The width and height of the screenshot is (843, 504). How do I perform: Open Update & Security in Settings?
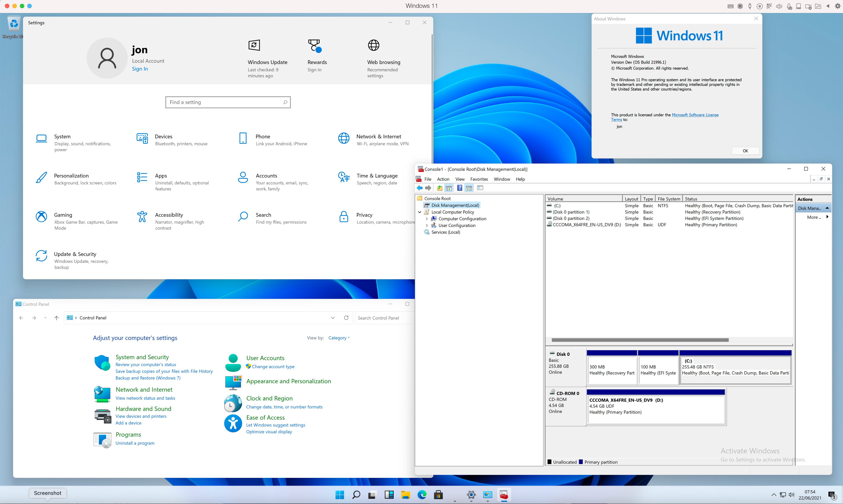point(73,260)
